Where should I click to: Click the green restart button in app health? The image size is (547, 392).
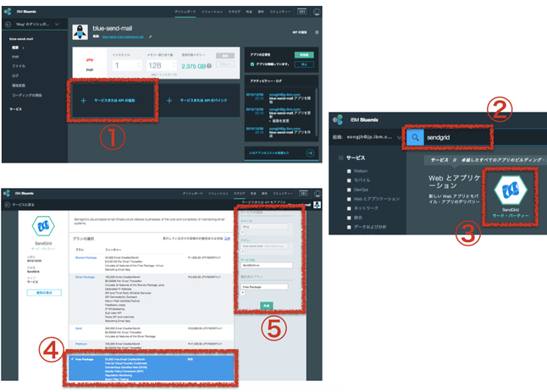click(x=304, y=55)
